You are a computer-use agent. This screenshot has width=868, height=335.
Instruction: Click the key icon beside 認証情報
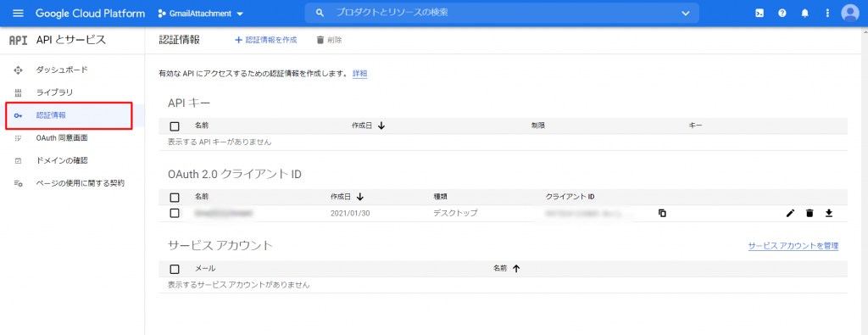[x=18, y=115]
